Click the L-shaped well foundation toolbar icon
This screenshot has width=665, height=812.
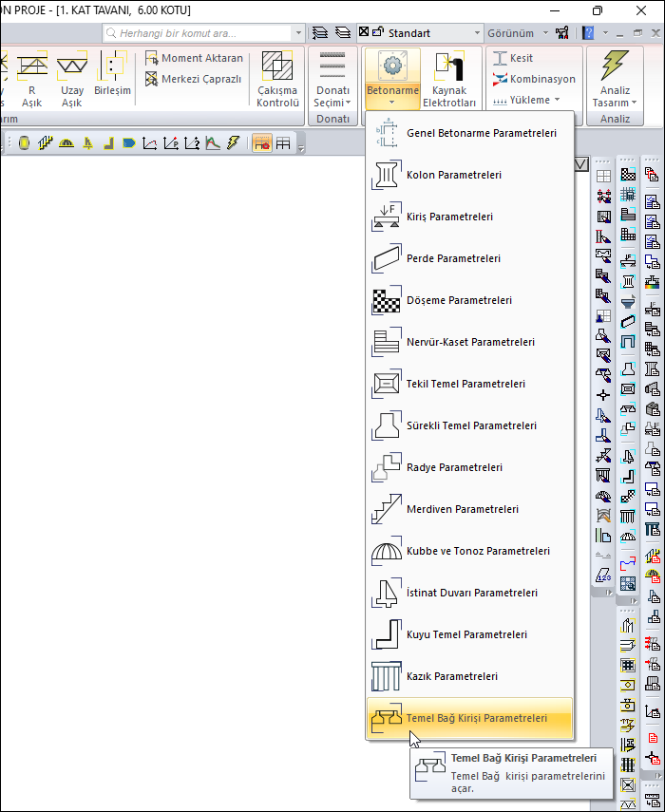(x=108, y=142)
